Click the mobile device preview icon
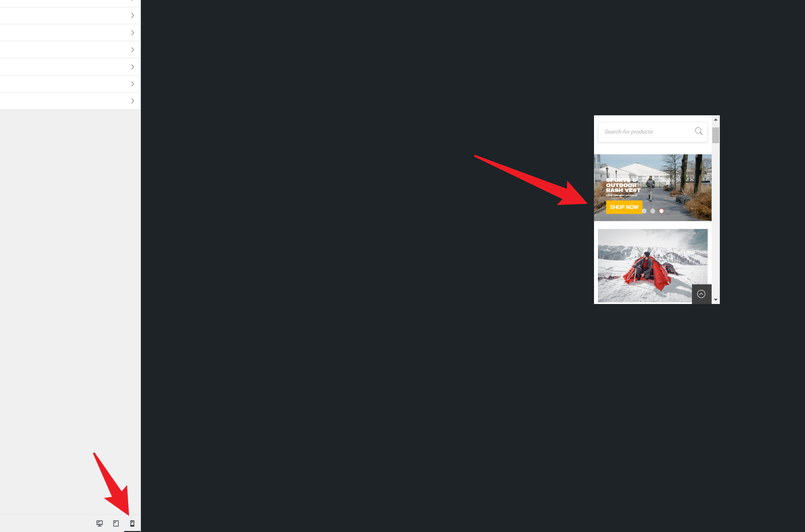The image size is (805, 532). [132, 523]
